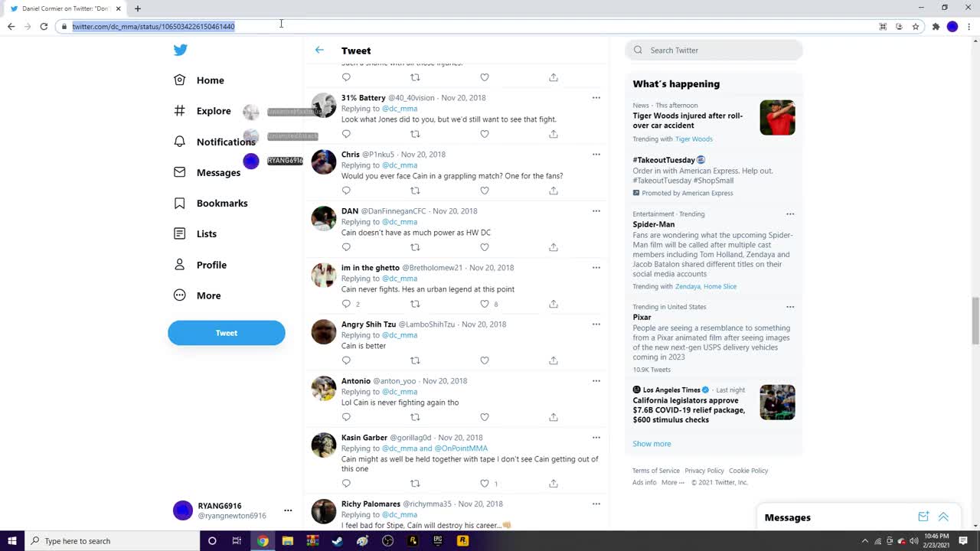Share Chris's grappling match tweet
980x551 pixels.
point(553,191)
